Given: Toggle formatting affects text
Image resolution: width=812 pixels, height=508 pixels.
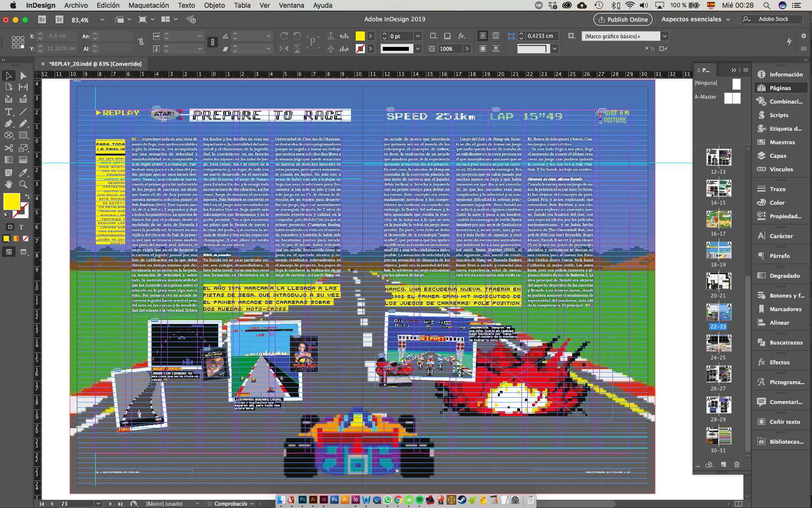Looking at the screenshot, I should [21, 227].
